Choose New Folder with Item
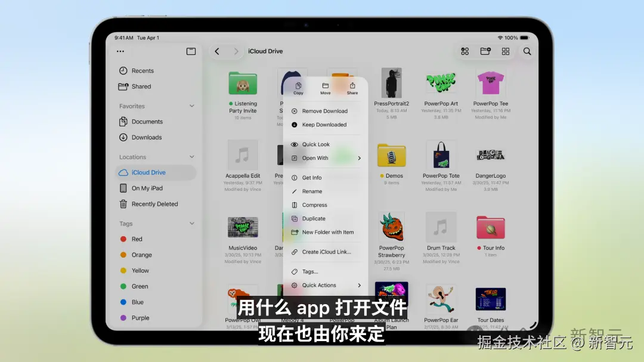The width and height of the screenshot is (644, 362). 326,232
